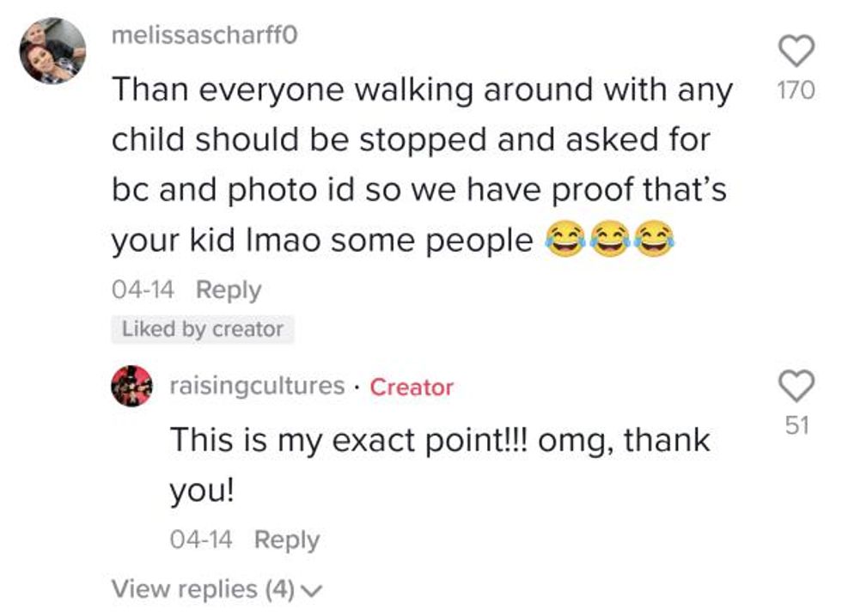Visit the raisingcultures username link

257,386
